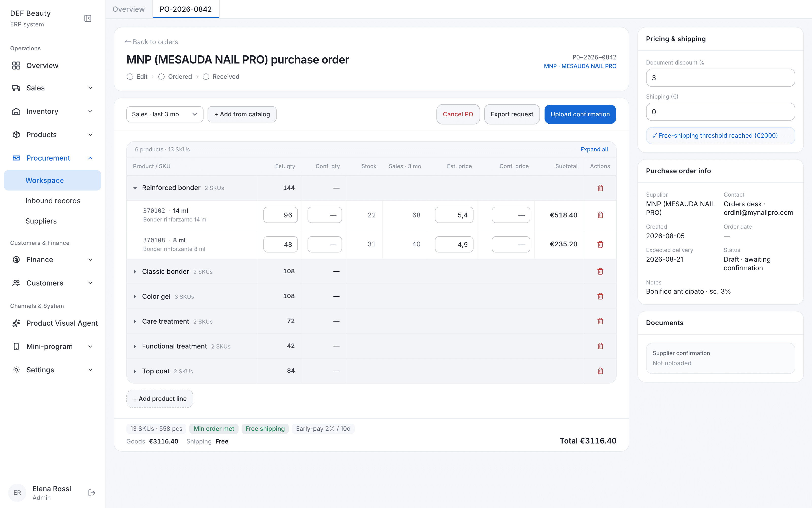
Task: Click the Inventory warehouse icon
Action: click(x=16, y=111)
